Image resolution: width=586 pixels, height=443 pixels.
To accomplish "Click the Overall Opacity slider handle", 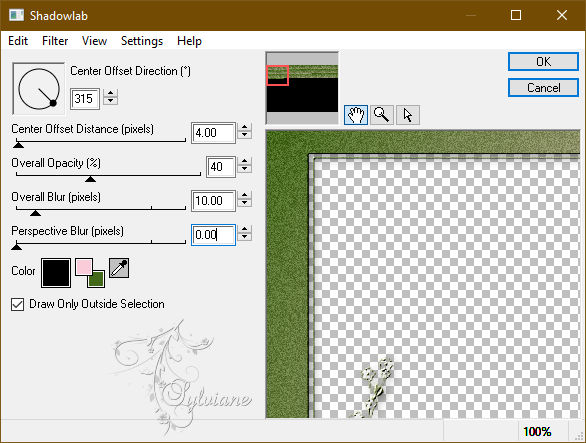I will pos(90,179).
